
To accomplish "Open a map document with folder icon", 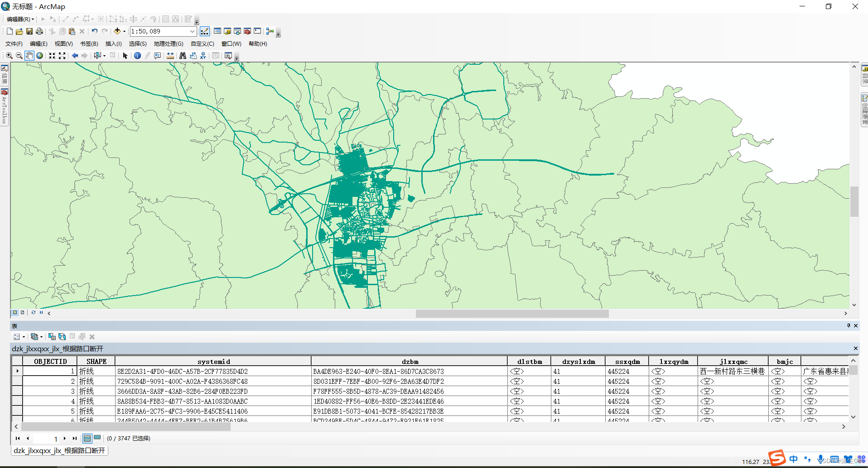I will (19, 31).
